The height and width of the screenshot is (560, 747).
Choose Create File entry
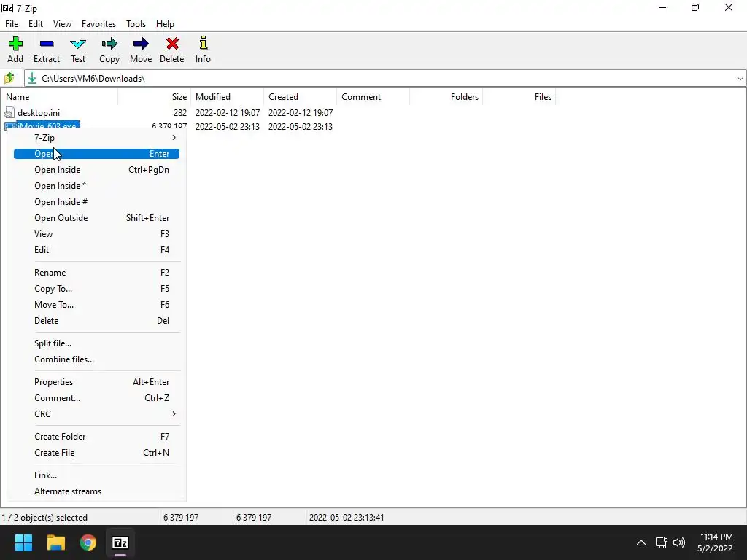[97, 453]
